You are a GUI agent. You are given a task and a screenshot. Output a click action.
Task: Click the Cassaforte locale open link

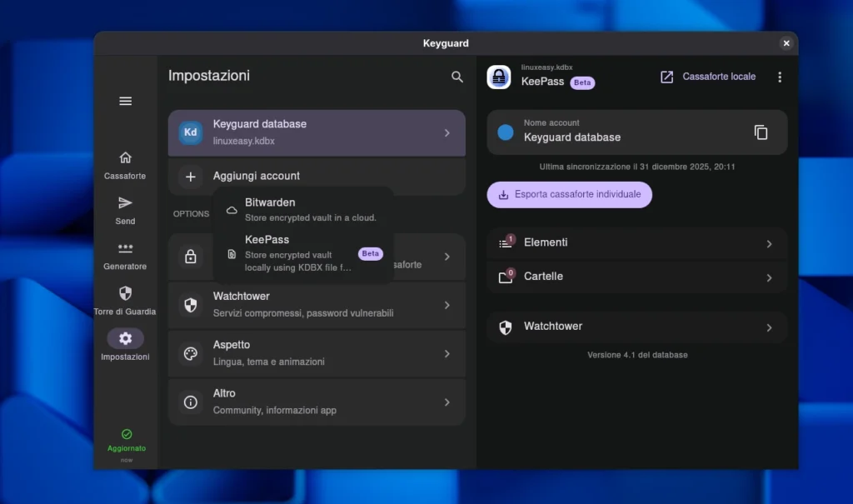[708, 77]
